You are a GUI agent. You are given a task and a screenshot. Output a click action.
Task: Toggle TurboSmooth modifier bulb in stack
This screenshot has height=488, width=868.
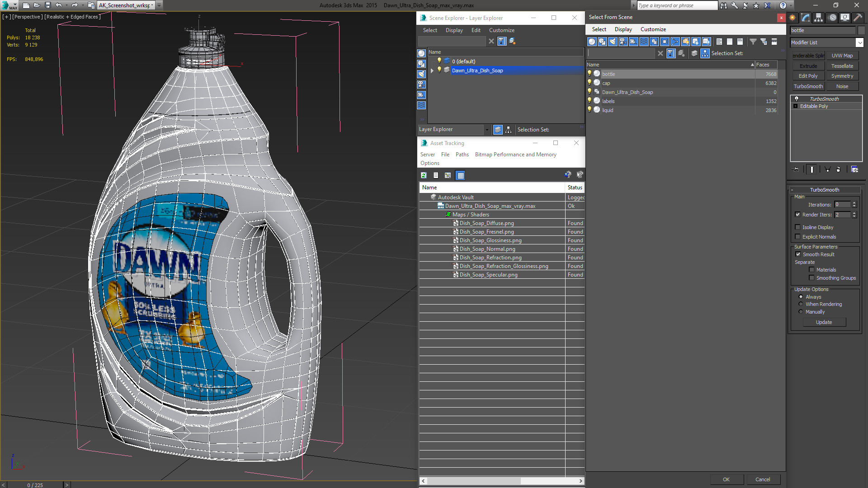click(x=796, y=99)
